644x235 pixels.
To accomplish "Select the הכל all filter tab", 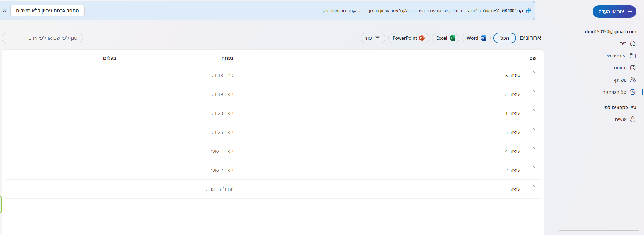I will pyautogui.click(x=504, y=38).
